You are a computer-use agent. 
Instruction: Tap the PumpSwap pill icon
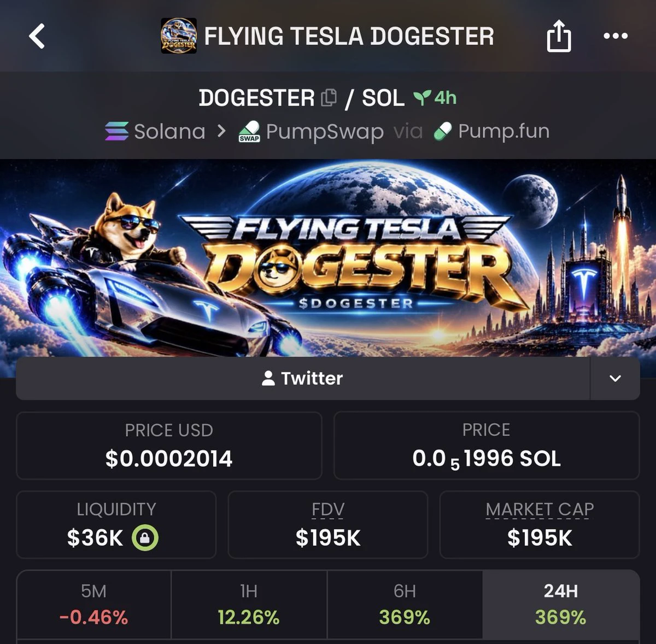tap(249, 132)
